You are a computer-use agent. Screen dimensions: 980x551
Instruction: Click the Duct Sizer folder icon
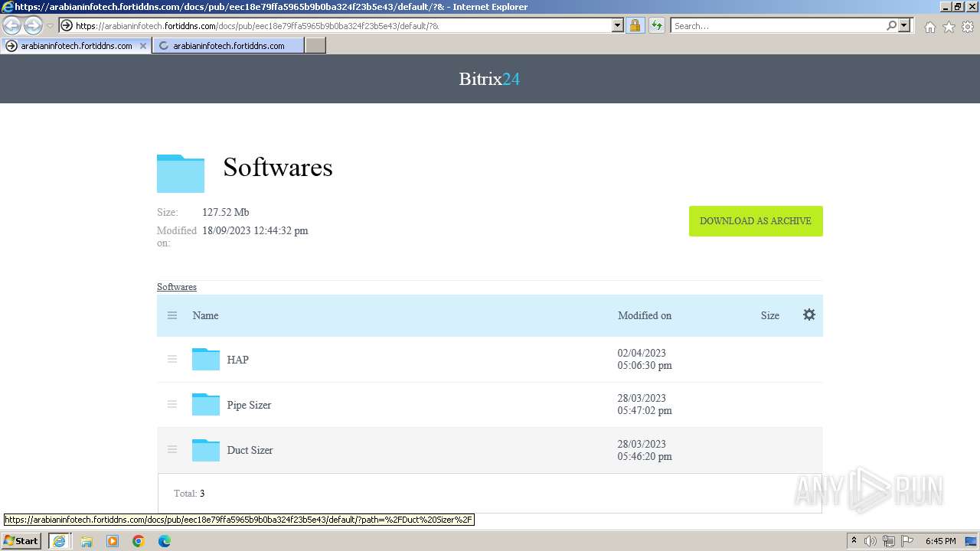pos(206,450)
